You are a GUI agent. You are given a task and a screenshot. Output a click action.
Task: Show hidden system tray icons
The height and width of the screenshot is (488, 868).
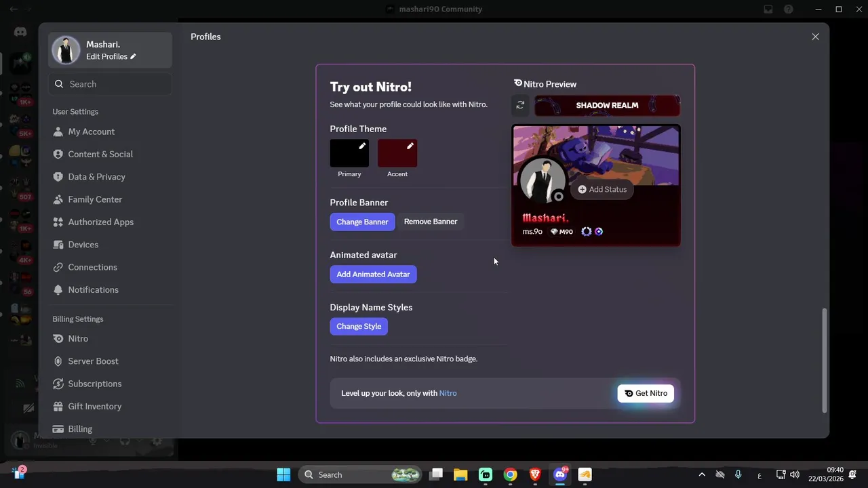tap(702, 474)
